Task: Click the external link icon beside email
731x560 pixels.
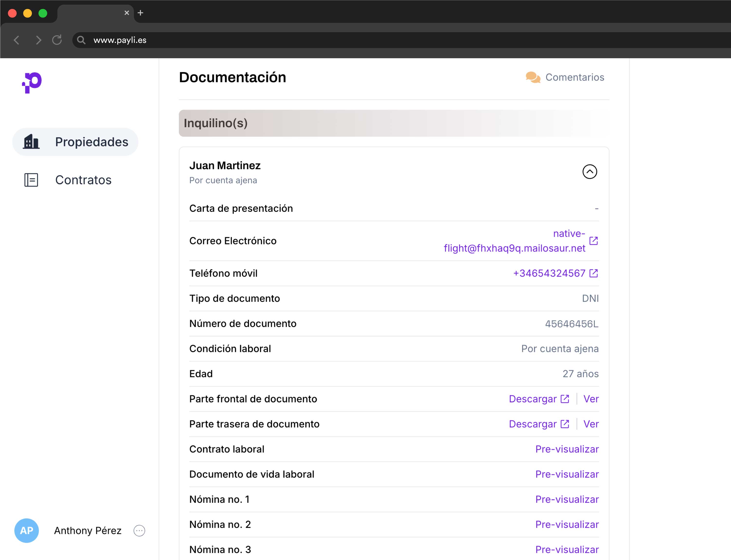Action: click(x=593, y=241)
